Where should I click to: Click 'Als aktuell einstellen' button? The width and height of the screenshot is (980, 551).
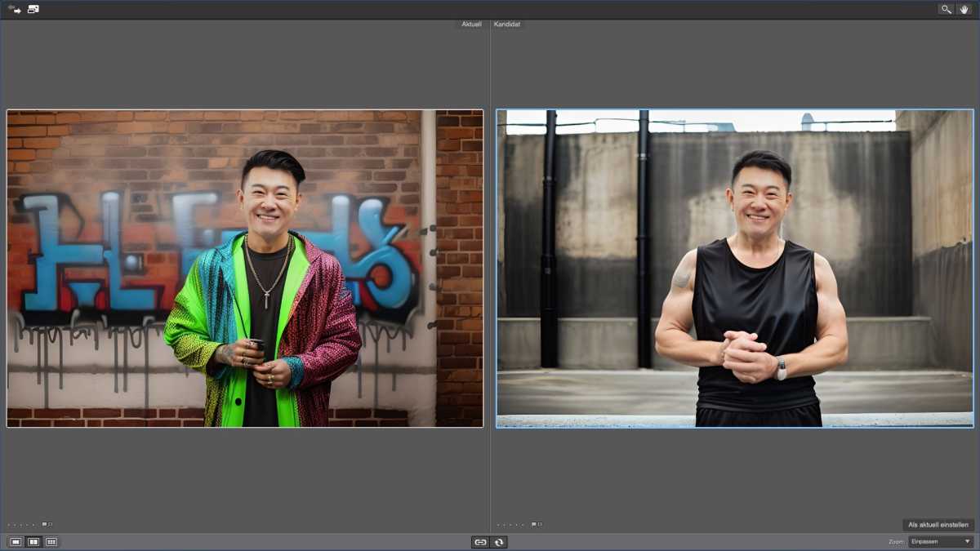(938, 525)
